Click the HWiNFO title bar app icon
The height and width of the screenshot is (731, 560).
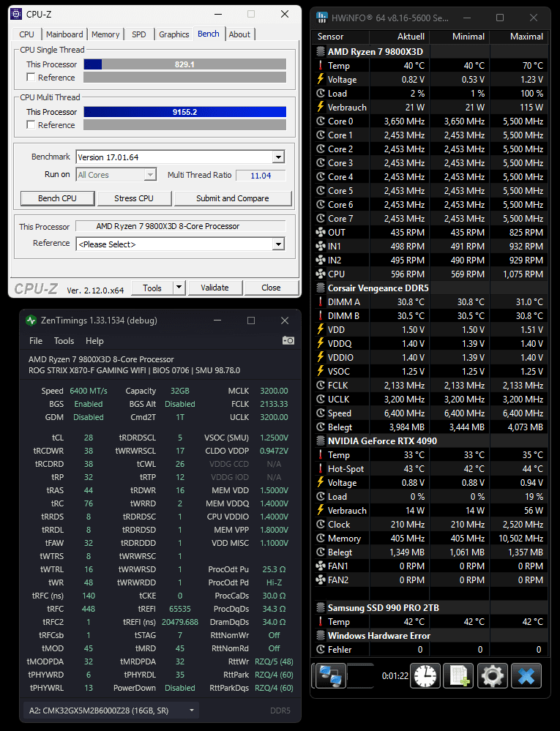[322, 18]
